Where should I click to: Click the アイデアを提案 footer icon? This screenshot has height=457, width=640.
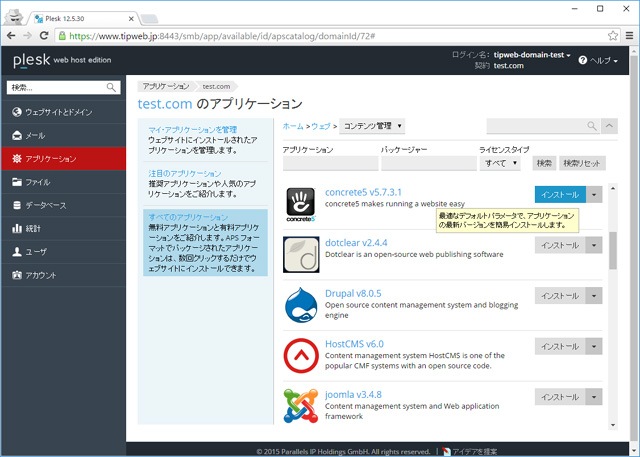pos(446,451)
